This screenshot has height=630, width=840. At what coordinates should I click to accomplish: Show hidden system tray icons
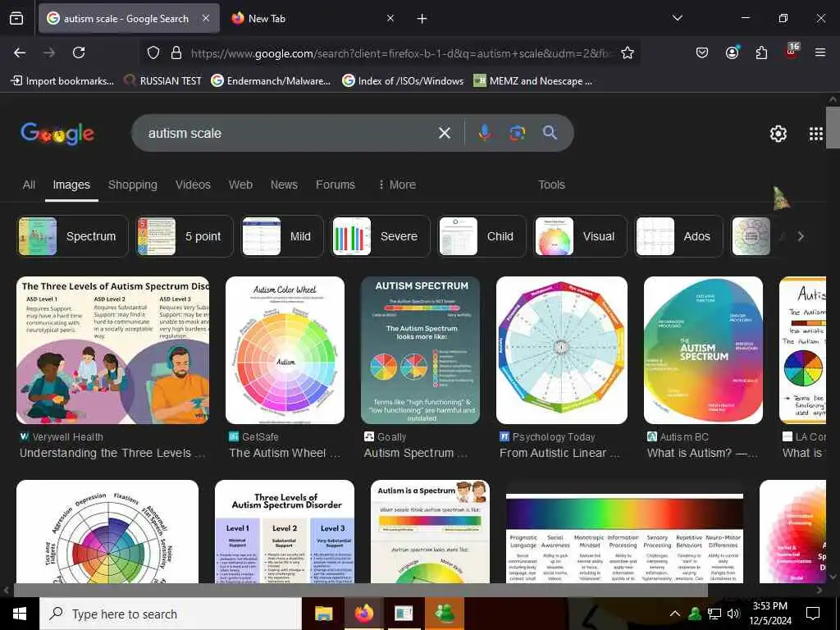click(x=675, y=614)
